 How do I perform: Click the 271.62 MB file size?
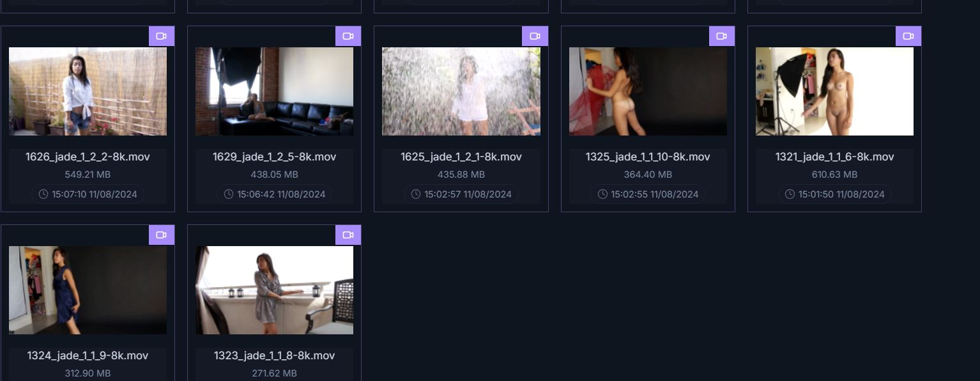[x=274, y=373]
